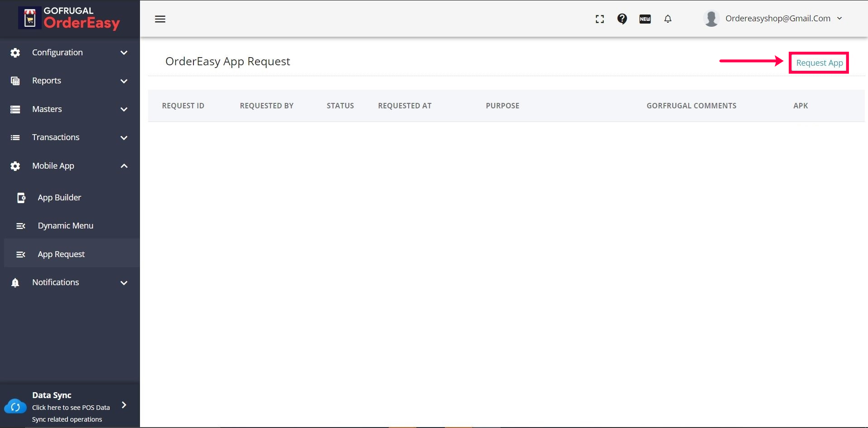Click the Ordereasyshop@Gmail.Com account name
Image resolution: width=868 pixels, height=428 pixels.
778,19
